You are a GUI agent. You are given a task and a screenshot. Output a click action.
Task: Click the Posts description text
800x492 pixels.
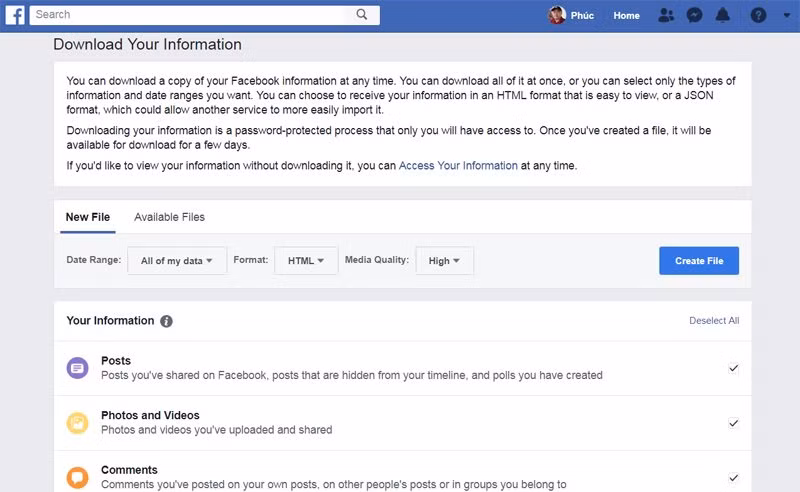pyautogui.click(x=352, y=375)
